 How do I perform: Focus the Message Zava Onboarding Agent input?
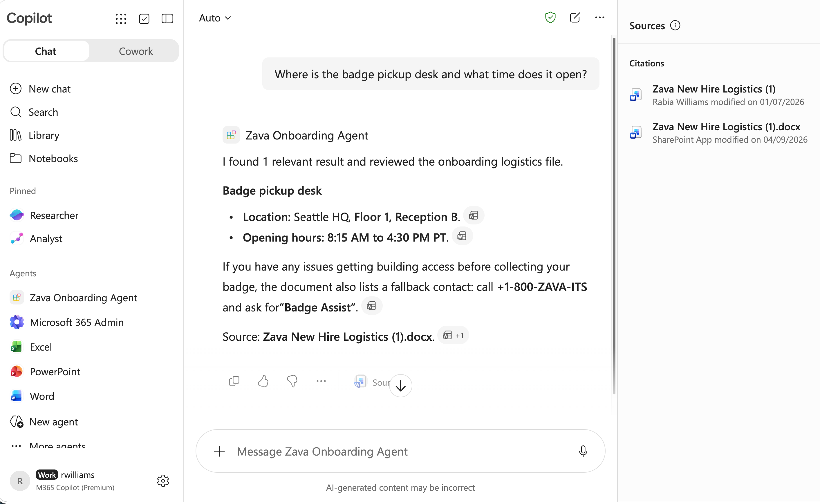click(x=400, y=451)
